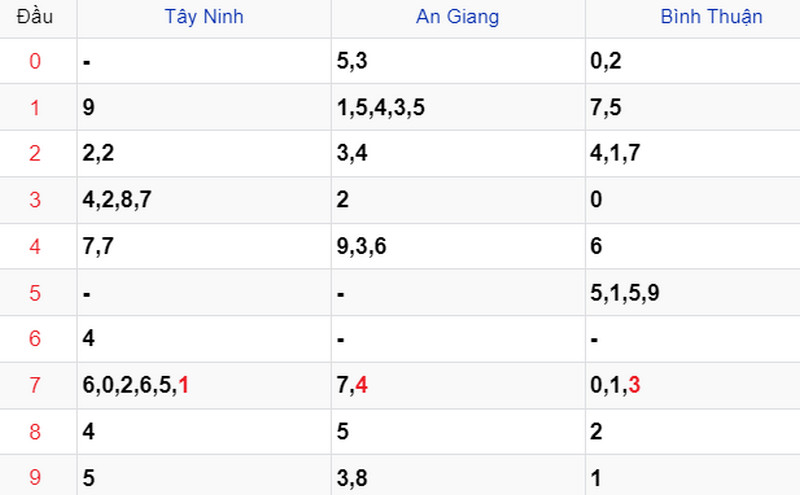
Task: Select row header number 0
Action: (x=35, y=61)
